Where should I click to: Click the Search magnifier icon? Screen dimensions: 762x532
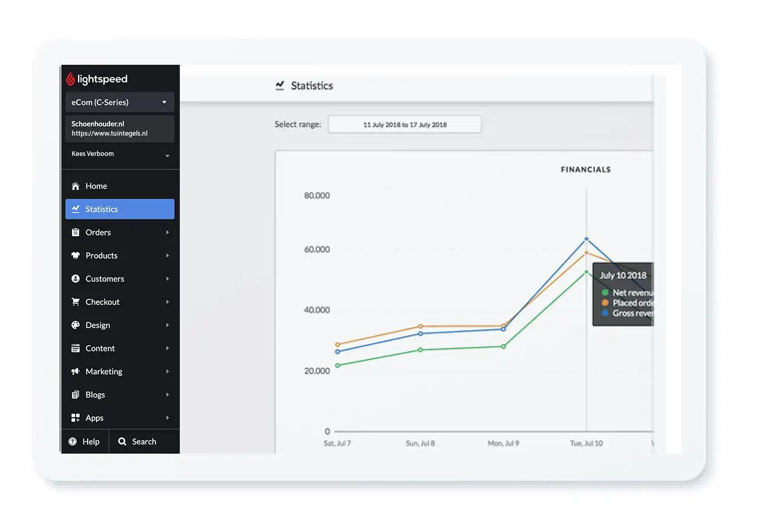tap(122, 442)
